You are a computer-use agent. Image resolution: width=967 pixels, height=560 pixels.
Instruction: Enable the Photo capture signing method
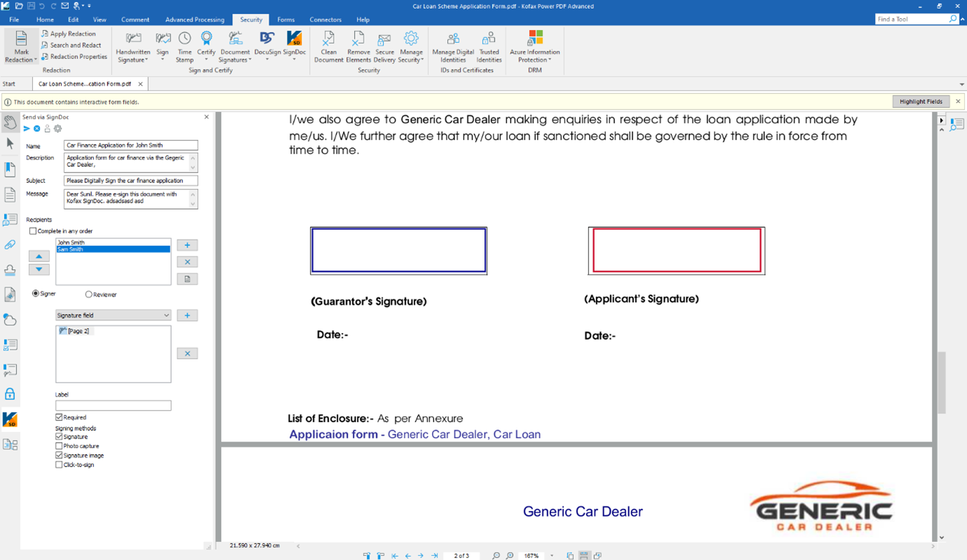click(59, 446)
